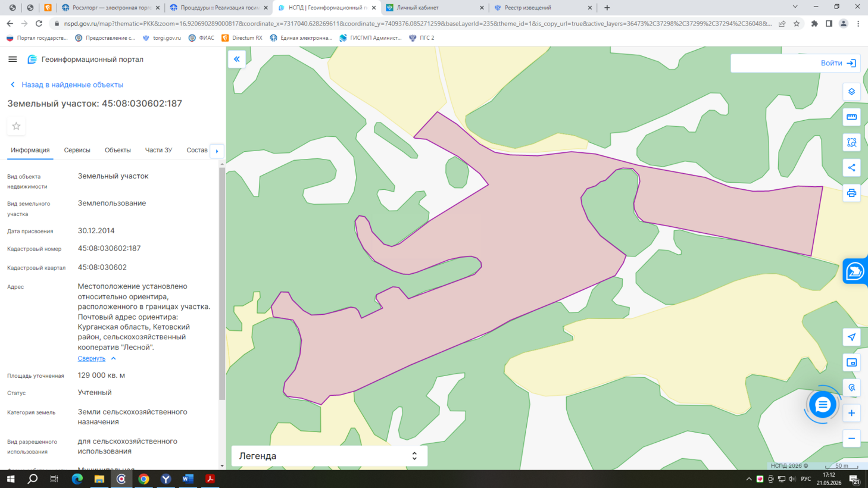Select the cadastral number 45:08:030602:187 value
This screenshot has width=868, height=488.
pyautogui.click(x=109, y=249)
